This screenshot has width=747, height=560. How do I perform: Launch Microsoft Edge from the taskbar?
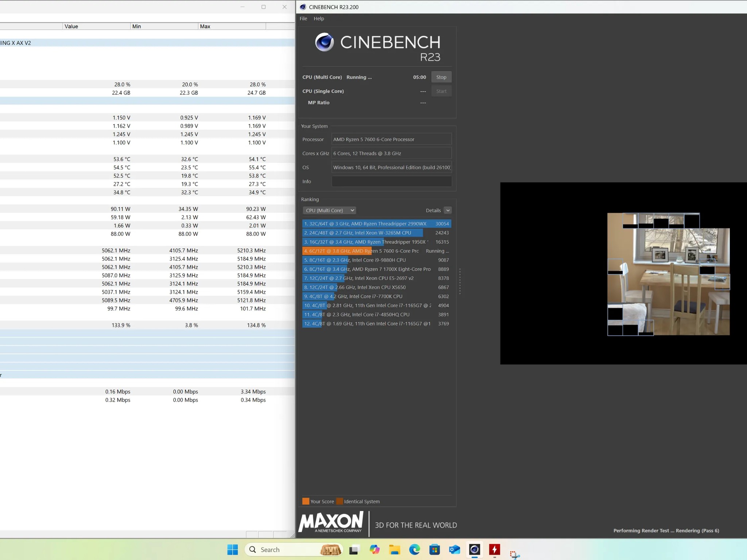click(x=414, y=549)
